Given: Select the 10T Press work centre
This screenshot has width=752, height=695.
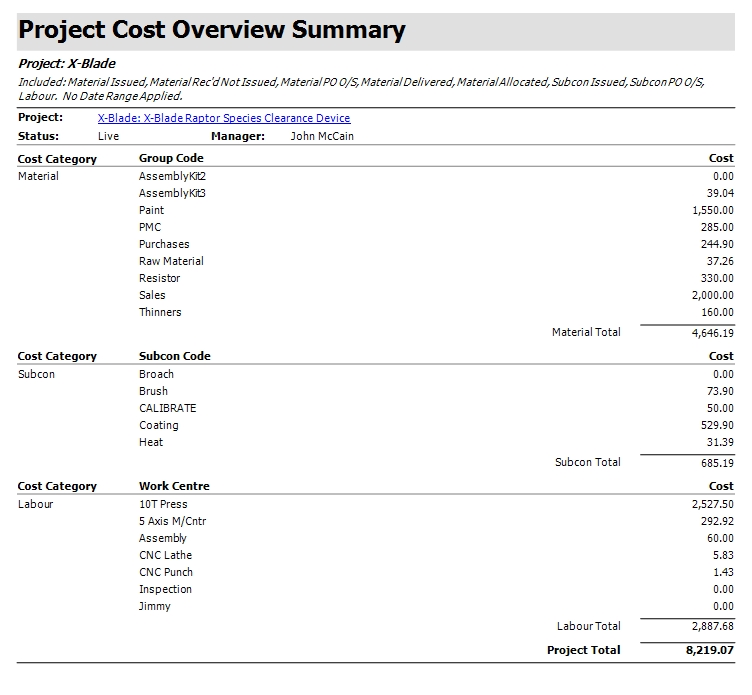Looking at the screenshot, I should [163, 504].
